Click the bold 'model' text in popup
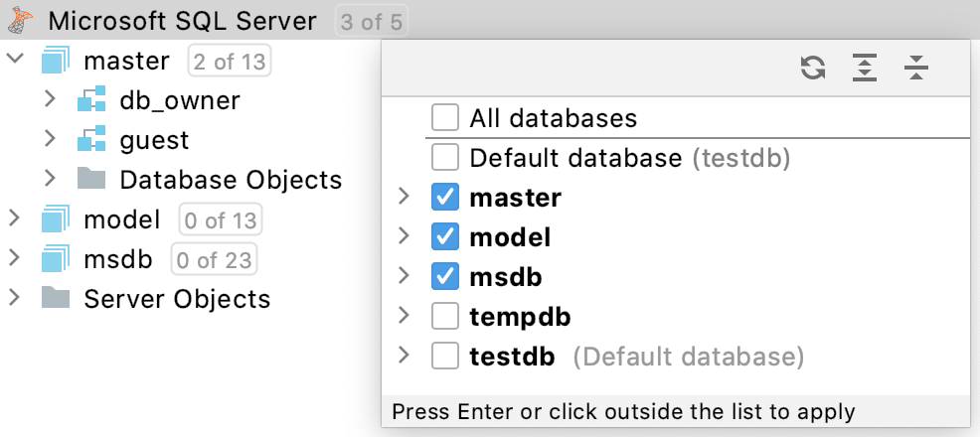 coord(510,237)
